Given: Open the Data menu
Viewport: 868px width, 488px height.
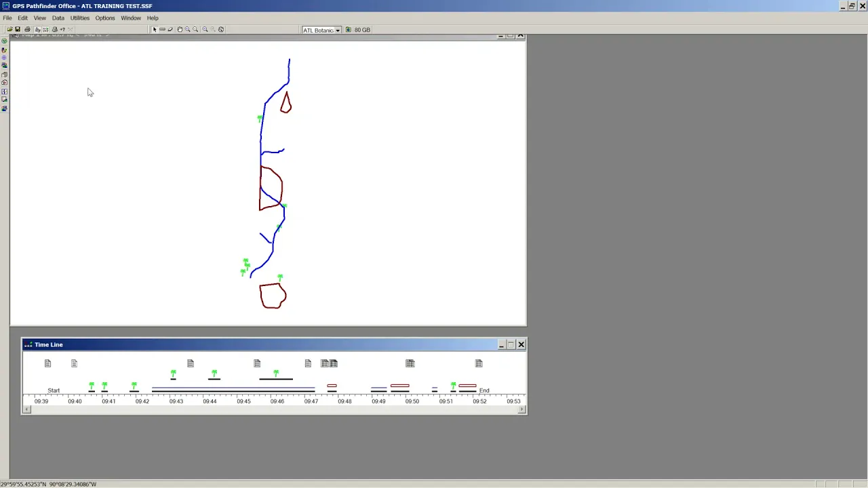Looking at the screenshot, I should click(x=58, y=18).
